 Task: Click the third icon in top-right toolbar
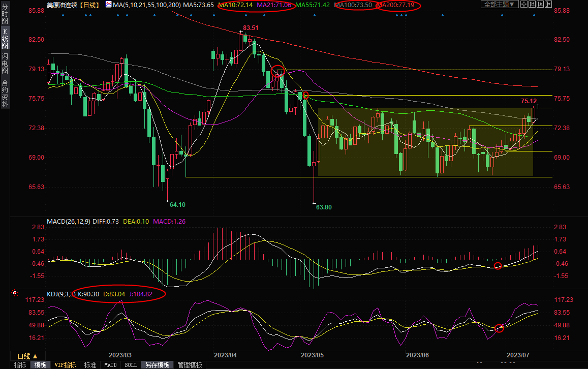pos(540,5)
